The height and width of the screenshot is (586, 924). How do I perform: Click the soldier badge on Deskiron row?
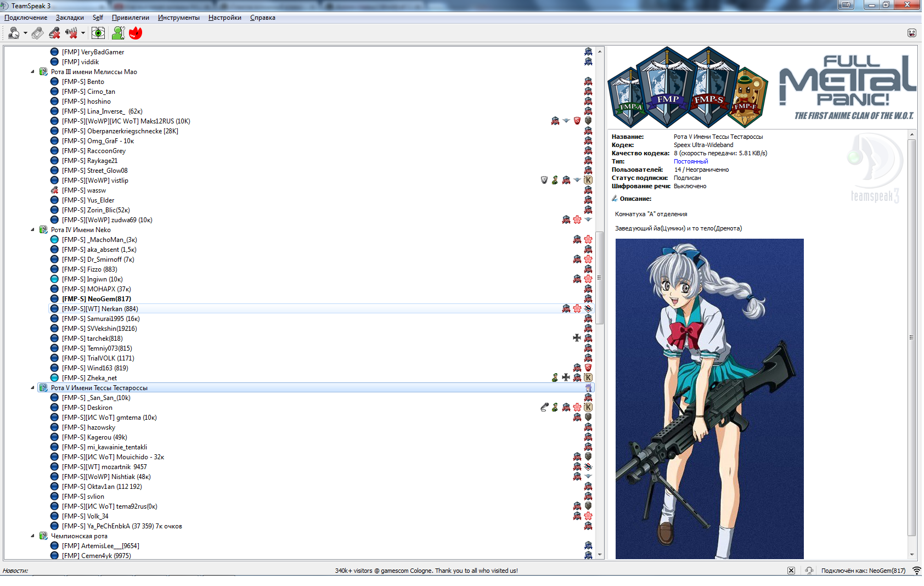tap(555, 407)
